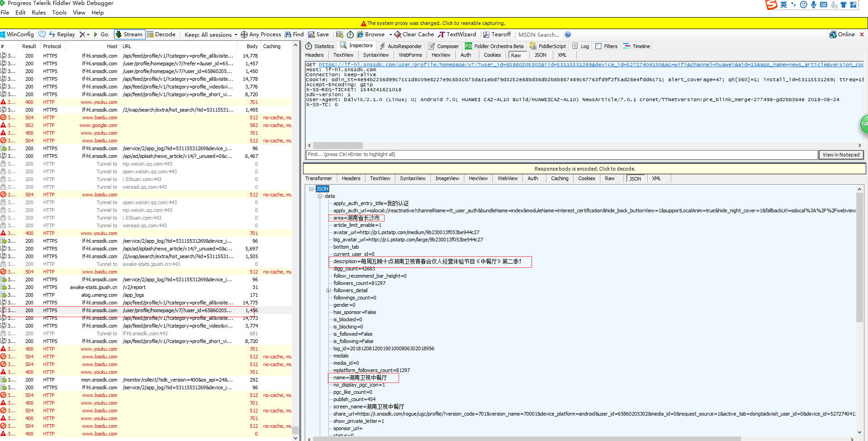Image resolution: width=868 pixels, height=441 pixels.
Task: Collapse the JSON root node
Action: pyautogui.click(x=311, y=189)
